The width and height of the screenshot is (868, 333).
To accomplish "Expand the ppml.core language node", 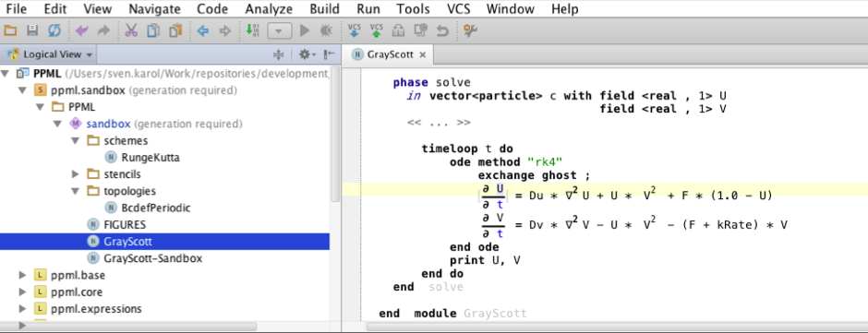I will [x=23, y=291].
